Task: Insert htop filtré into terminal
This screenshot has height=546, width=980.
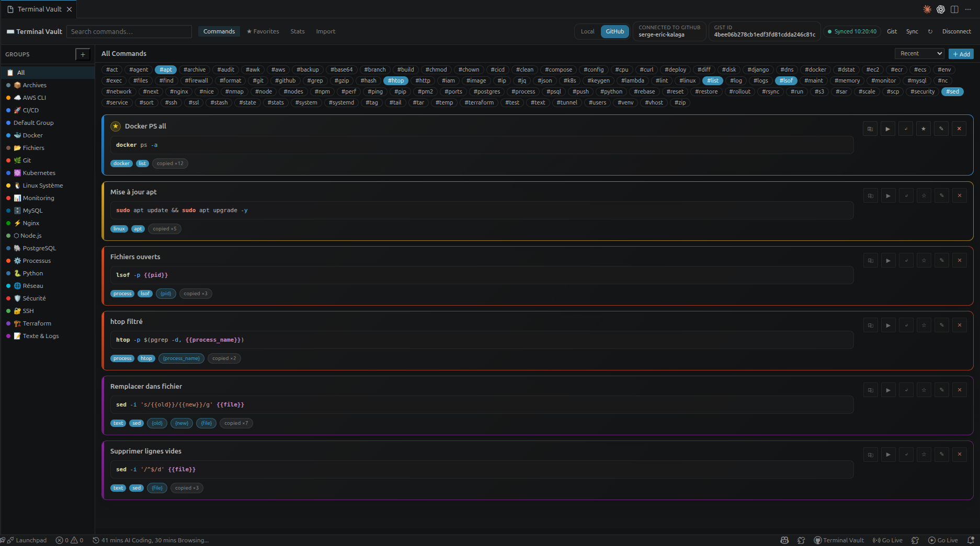Action: click(x=906, y=325)
